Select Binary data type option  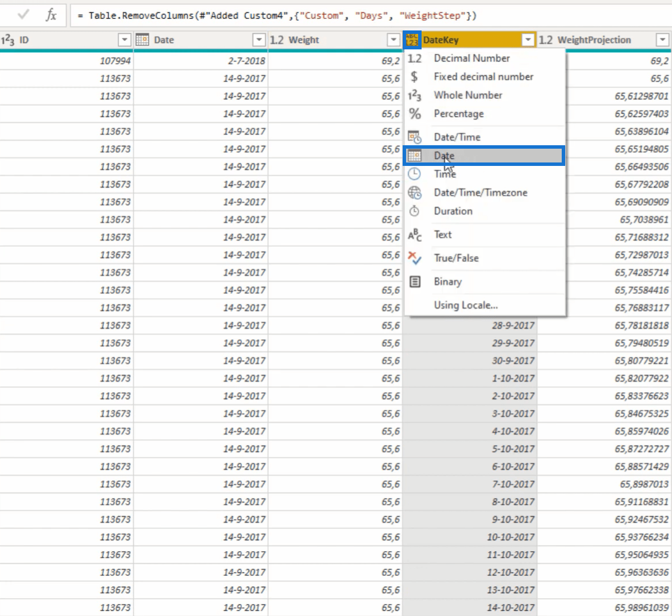tap(484, 281)
